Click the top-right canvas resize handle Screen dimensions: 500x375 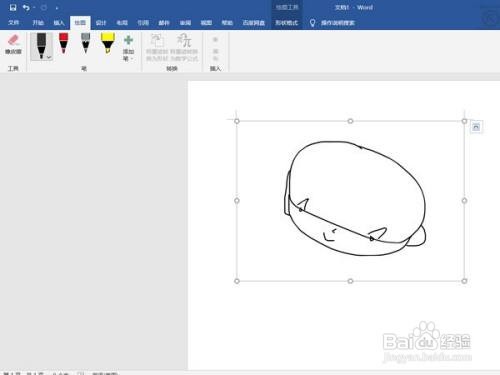pyautogui.click(x=464, y=121)
